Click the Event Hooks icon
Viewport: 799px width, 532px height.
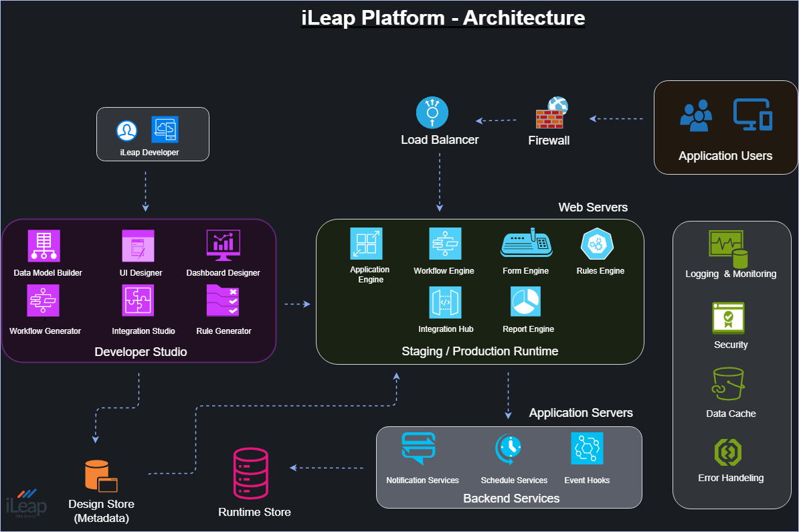pos(587,448)
